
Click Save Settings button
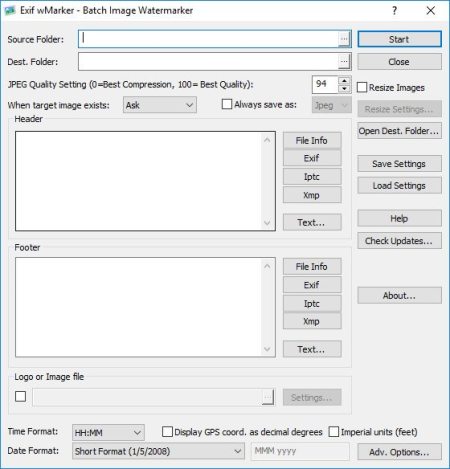tap(399, 164)
